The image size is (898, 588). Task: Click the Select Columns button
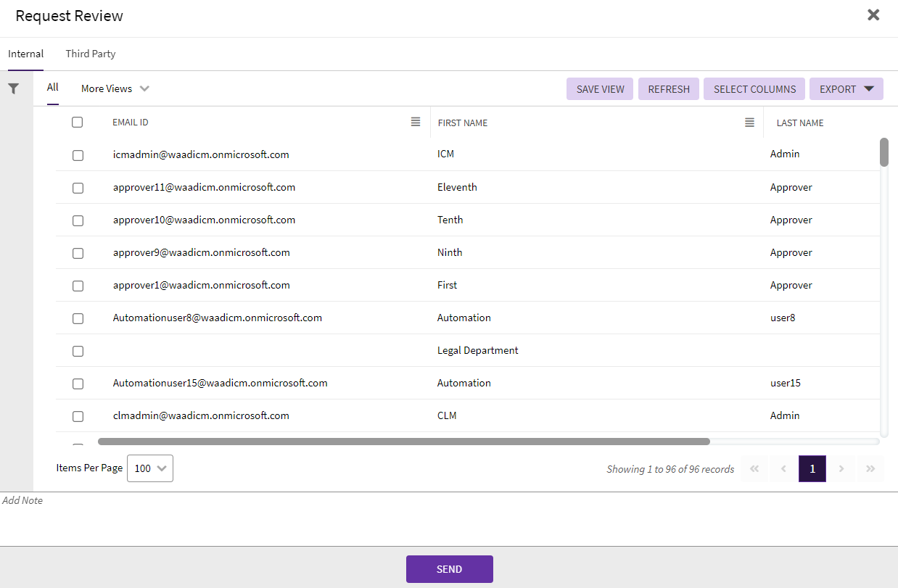click(x=754, y=89)
